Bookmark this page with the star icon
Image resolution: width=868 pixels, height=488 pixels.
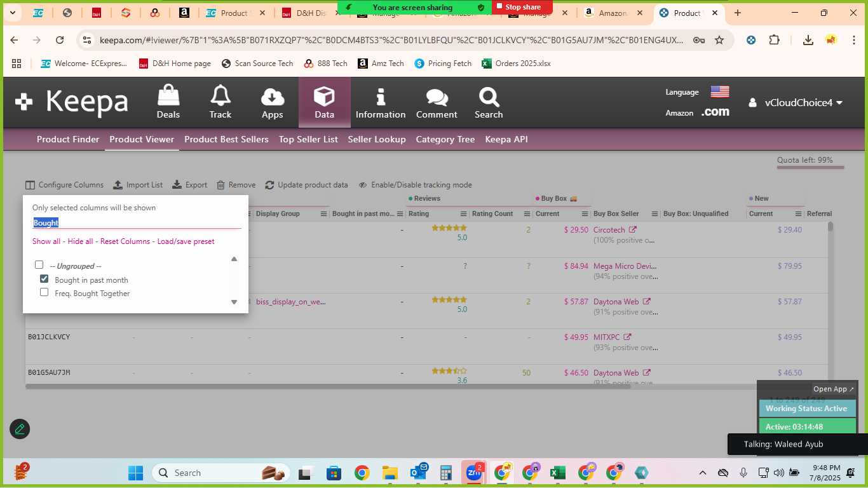[719, 40]
